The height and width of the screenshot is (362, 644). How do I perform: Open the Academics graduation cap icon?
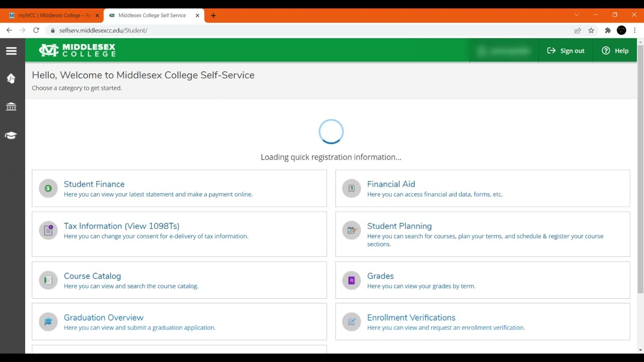[x=11, y=135]
